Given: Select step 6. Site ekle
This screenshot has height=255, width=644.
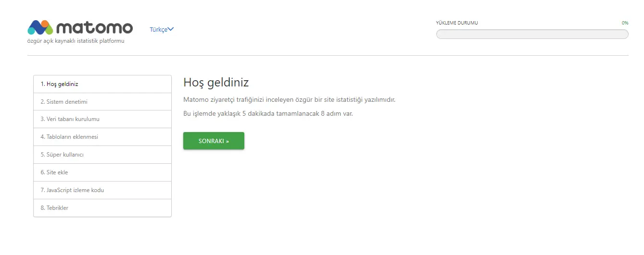Looking at the screenshot, I should (x=102, y=172).
